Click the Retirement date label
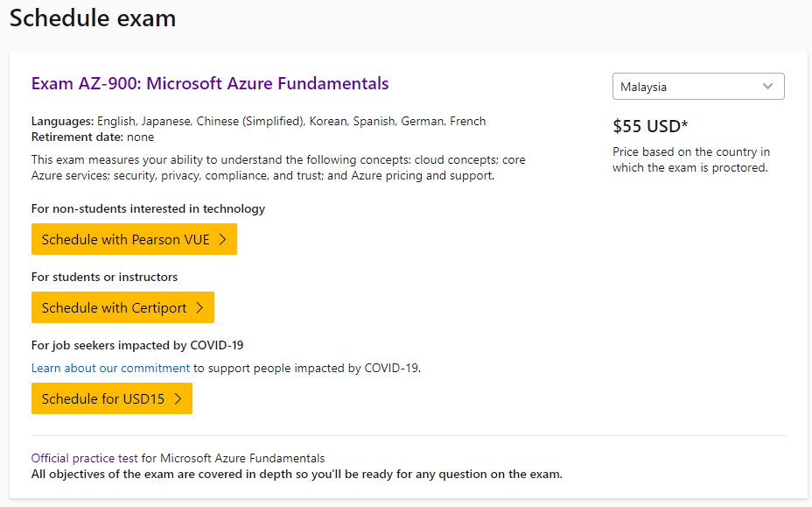812x507 pixels. [x=77, y=137]
